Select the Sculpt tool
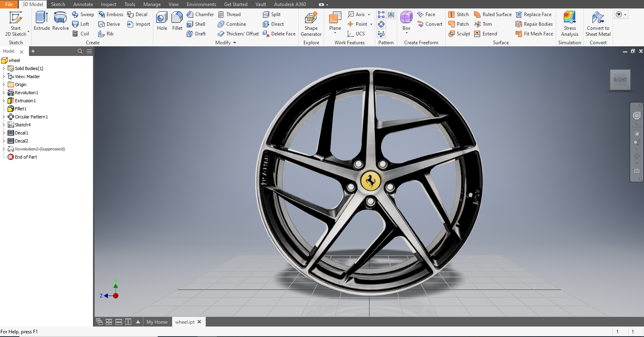Viewport: 644px width, 337px height. coord(459,34)
